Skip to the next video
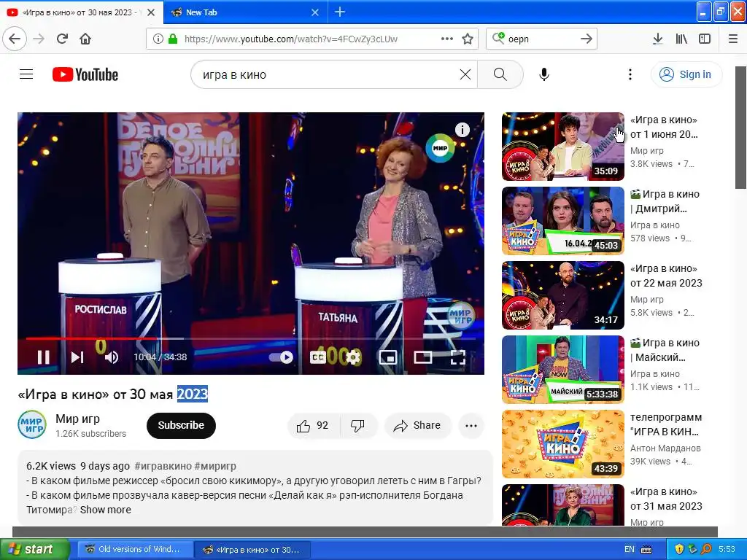 pos(77,357)
